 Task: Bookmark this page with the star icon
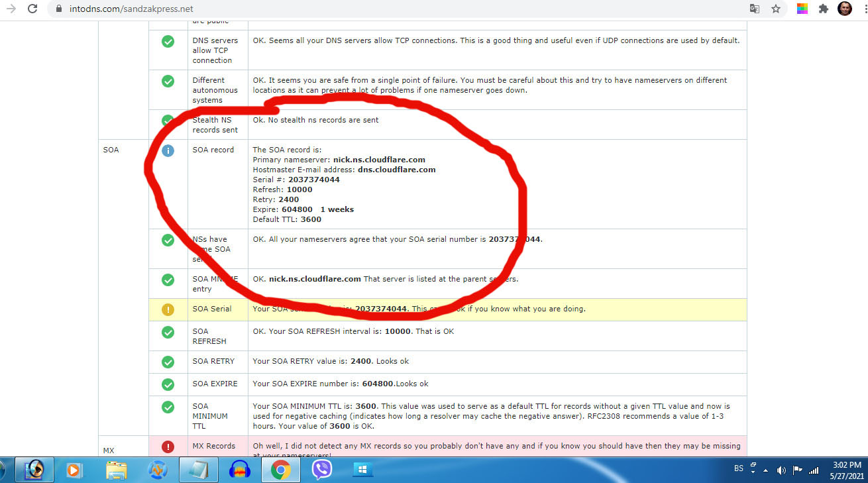tap(776, 9)
